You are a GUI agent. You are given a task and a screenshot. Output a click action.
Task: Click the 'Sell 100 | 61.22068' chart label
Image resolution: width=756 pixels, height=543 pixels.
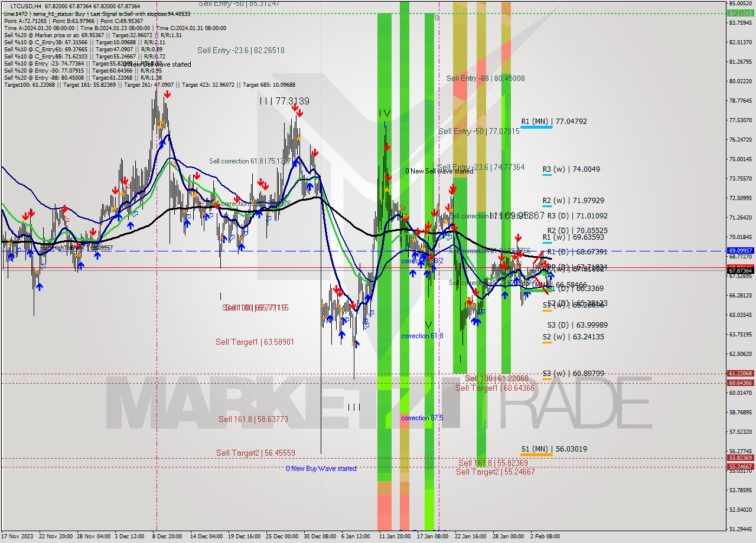(496, 378)
